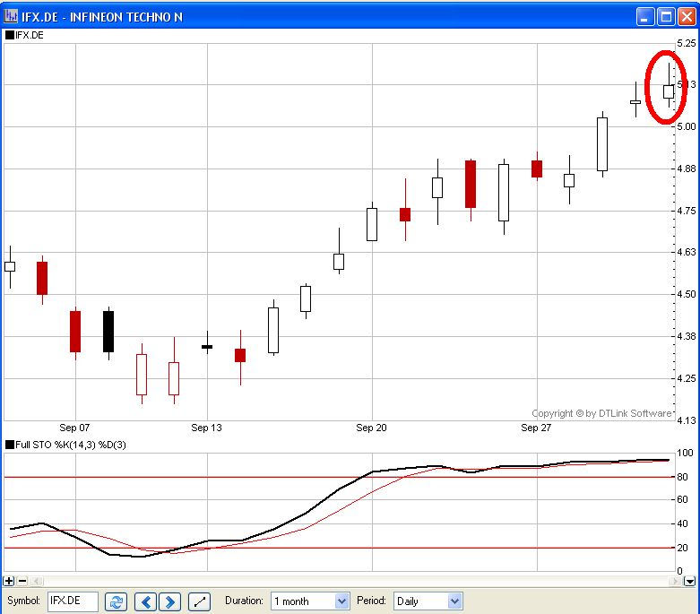The height and width of the screenshot is (614, 700).
Task: Click the Sep 20 date label
Action: pyautogui.click(x=371, y=428)
